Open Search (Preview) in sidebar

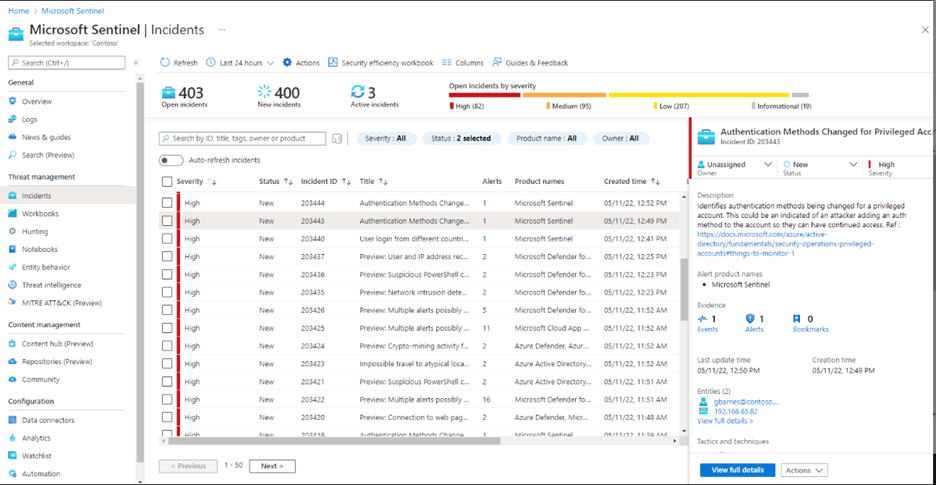48,155
